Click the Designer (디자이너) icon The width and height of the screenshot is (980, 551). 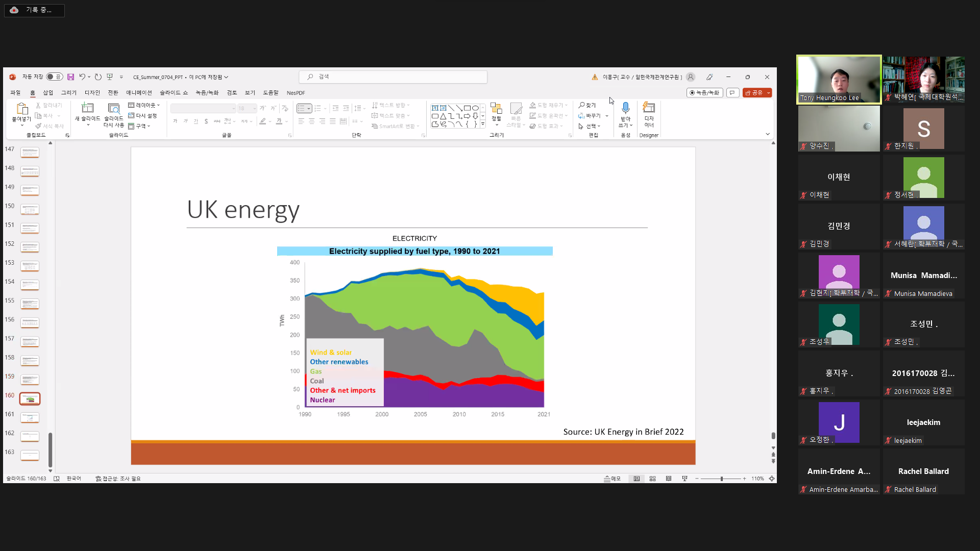pos(649,108)
